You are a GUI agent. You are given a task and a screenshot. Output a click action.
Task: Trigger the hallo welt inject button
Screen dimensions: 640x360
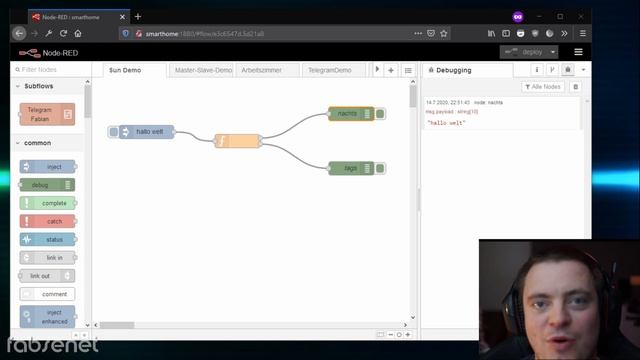click(114, 132)
